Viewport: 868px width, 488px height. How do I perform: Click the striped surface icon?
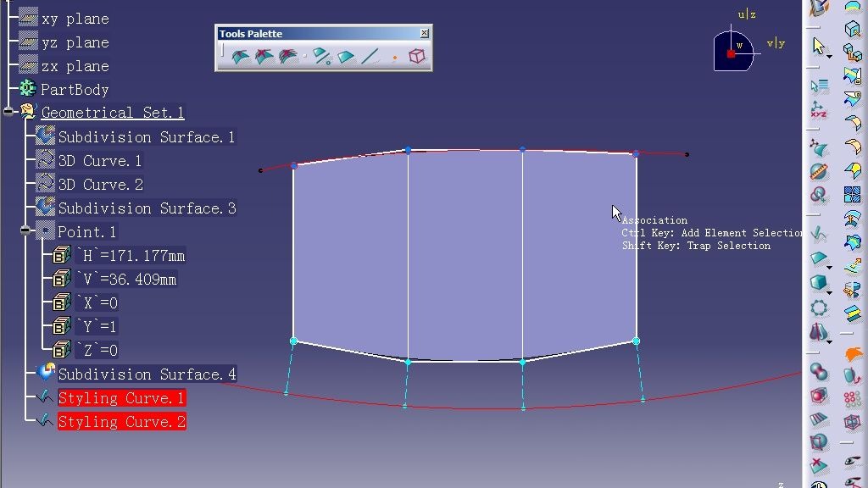click(819, 419)
